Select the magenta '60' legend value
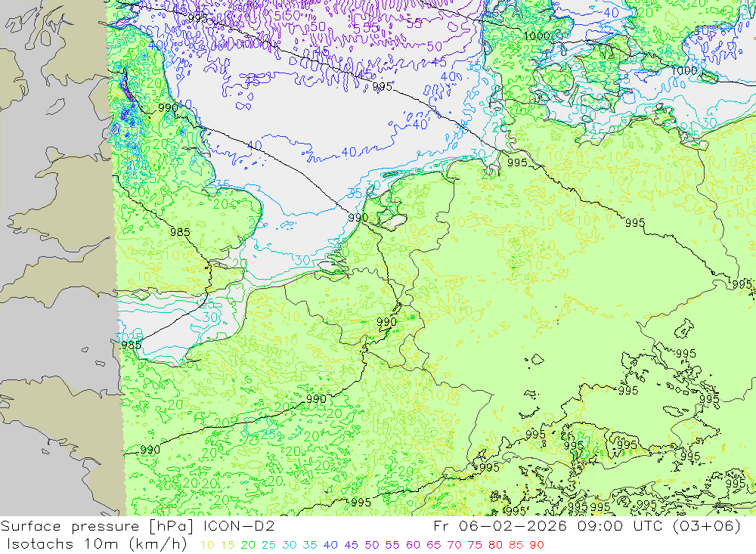Screen dimensions: 756x554 pyautogui.click(x=413, y=545)
